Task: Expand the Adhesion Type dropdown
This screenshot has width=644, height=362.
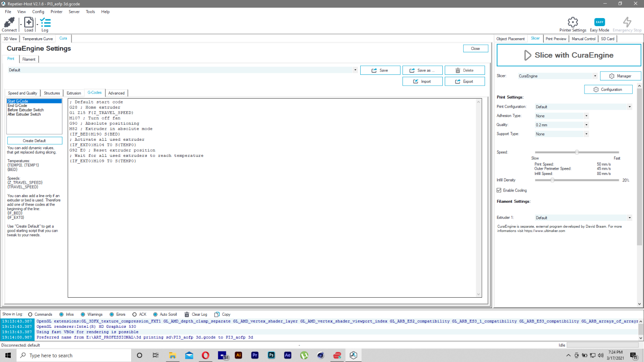Action: pyautogui.click(x=561, y=116)
